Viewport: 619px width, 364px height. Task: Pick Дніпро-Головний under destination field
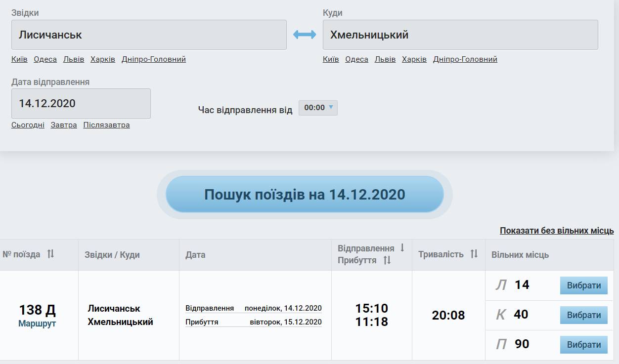pyautogui.click(x=465, y=59)
